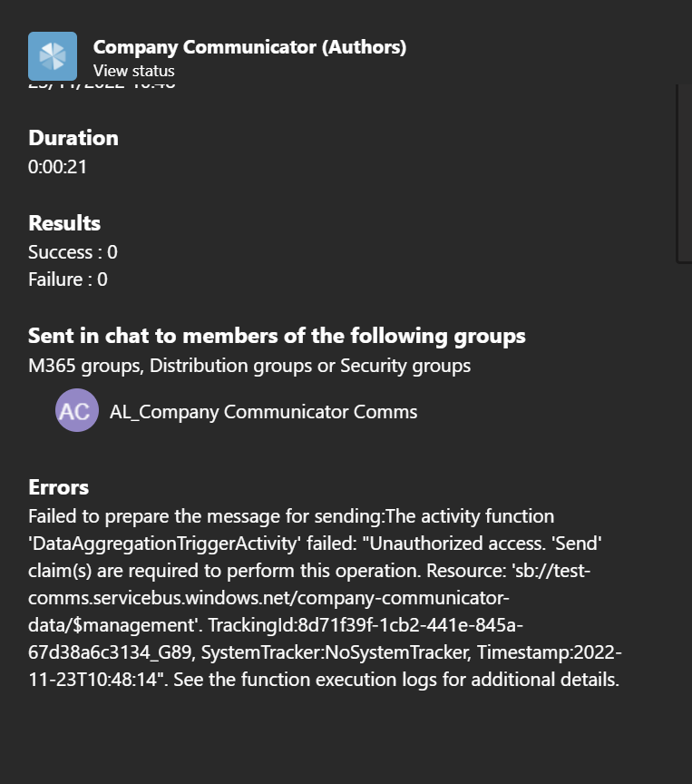Viewport: 692px width, 784px height.
Task: Click the Success : 0 result line
Action: tap(73, 251)
